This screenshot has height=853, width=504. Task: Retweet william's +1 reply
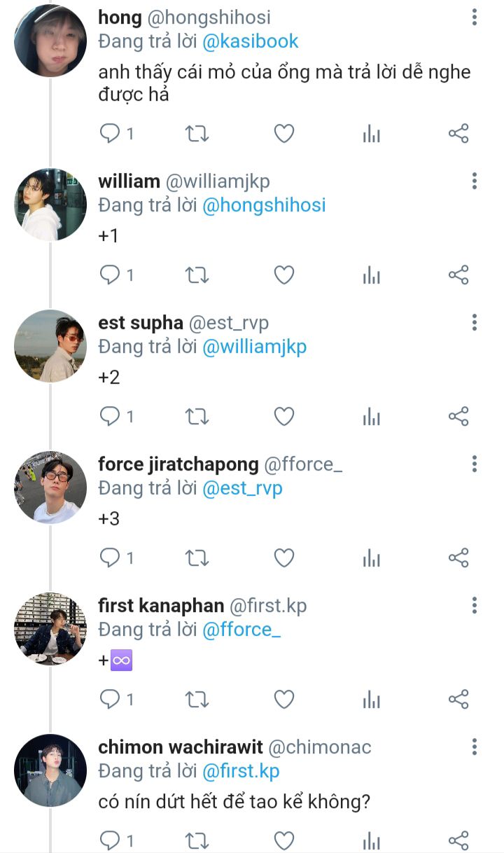[x=197, y=275]
